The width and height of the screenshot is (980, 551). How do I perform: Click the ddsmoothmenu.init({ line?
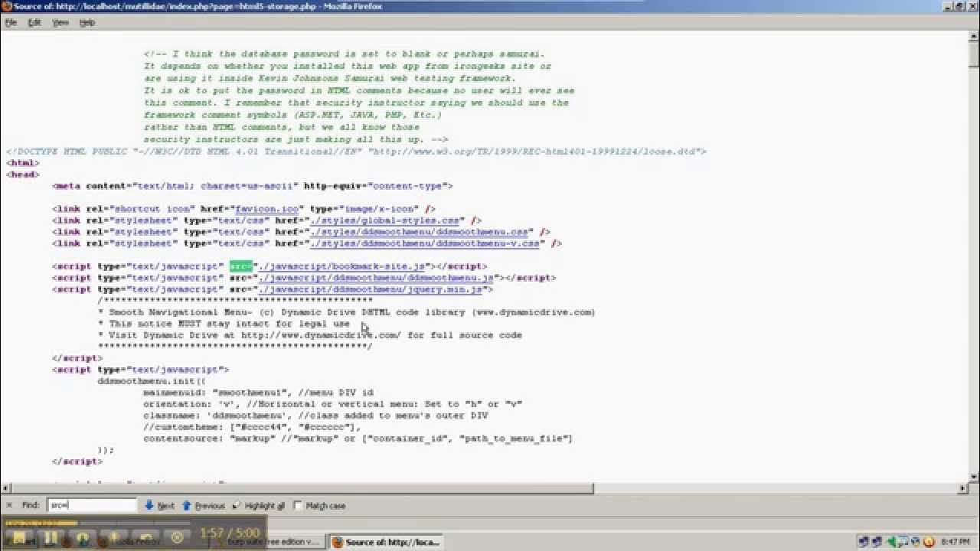(152, 381)
